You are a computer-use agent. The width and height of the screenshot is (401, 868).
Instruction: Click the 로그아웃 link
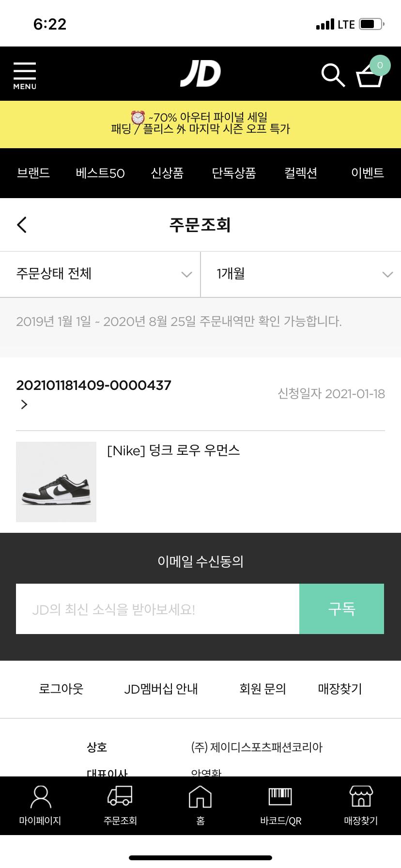[61, 689]
